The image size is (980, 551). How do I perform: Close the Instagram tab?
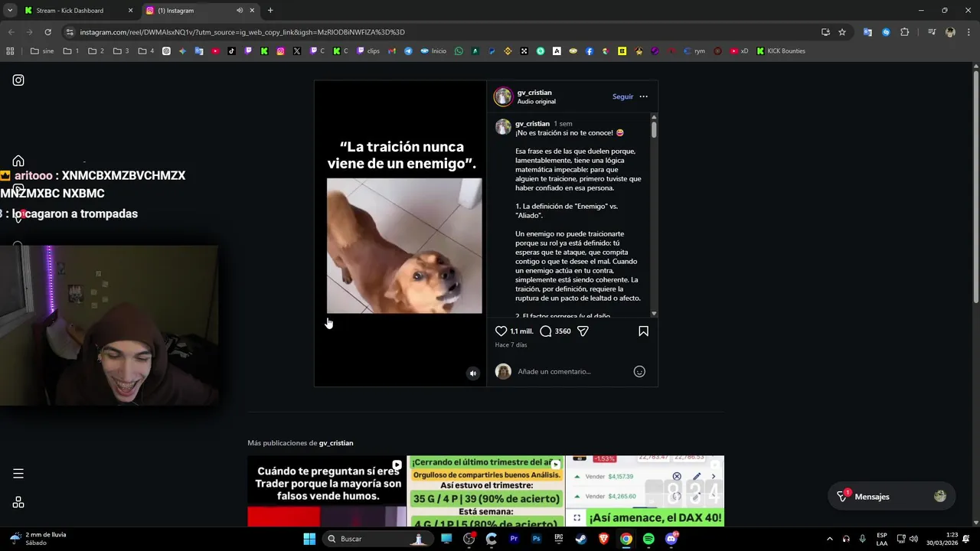252,11
